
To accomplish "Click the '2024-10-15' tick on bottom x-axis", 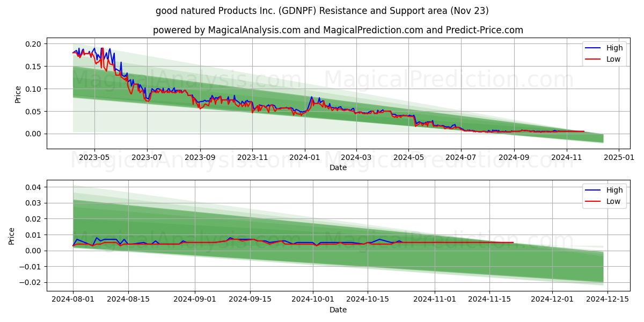I will coord(368,299).
